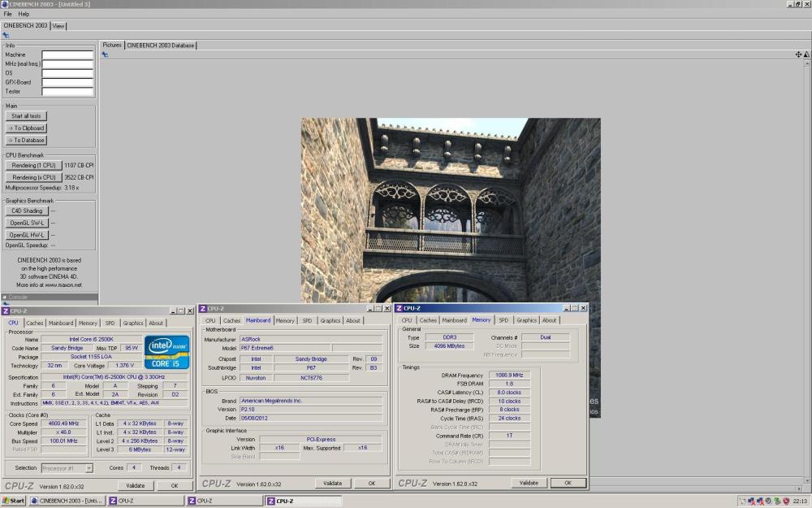812x508 pixels.
Task: Click the red shield icon in system tray
Action: coord(785,501)
